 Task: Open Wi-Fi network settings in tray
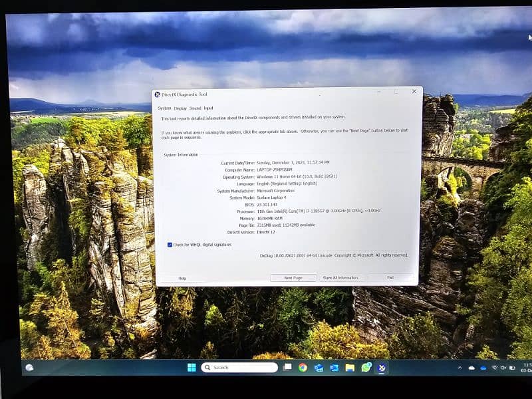[493, 368]
